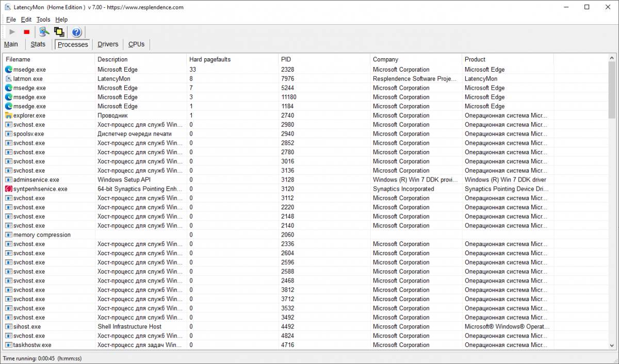
Task: Click the red Synaptics syntpenhservice.exe icon
Action: click(9, 189)
